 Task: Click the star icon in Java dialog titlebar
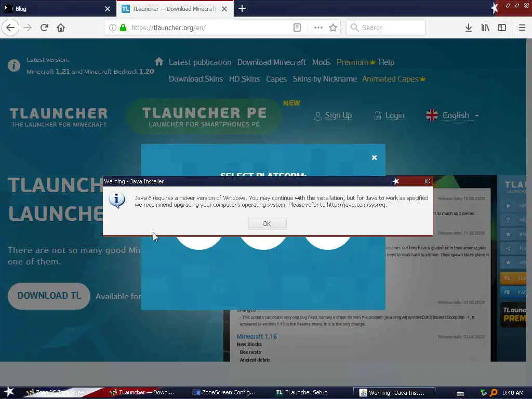395,181
